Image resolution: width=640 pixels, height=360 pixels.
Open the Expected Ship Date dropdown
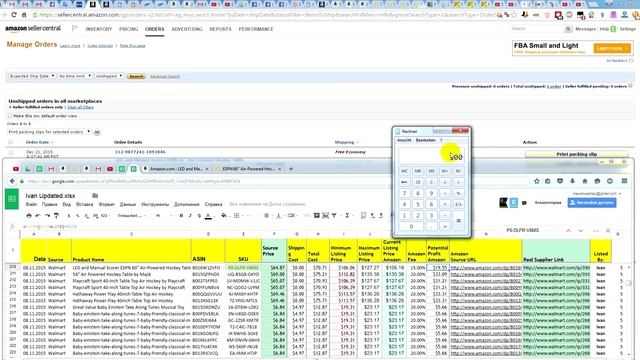(32, 76)
